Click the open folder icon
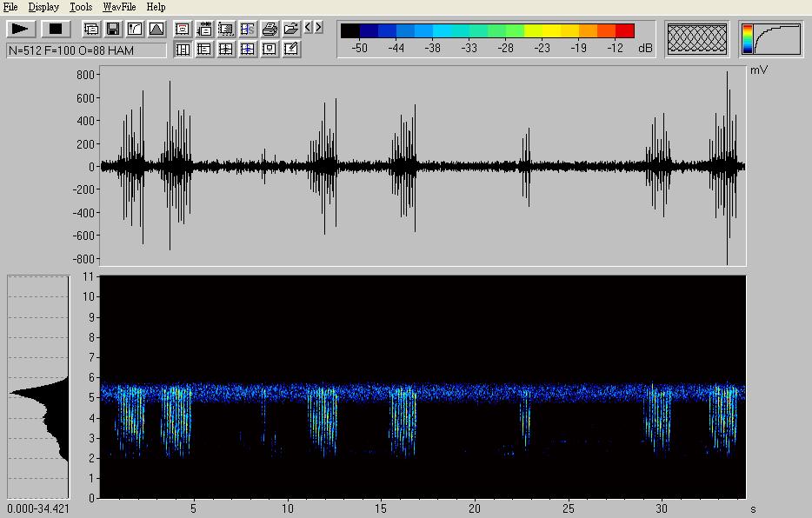 [x=291, y=29]
